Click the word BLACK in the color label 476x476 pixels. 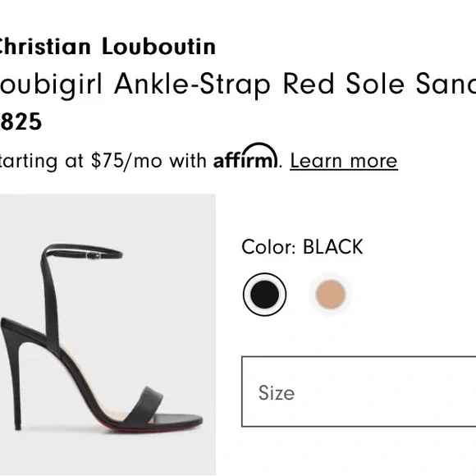click(332, 246)
